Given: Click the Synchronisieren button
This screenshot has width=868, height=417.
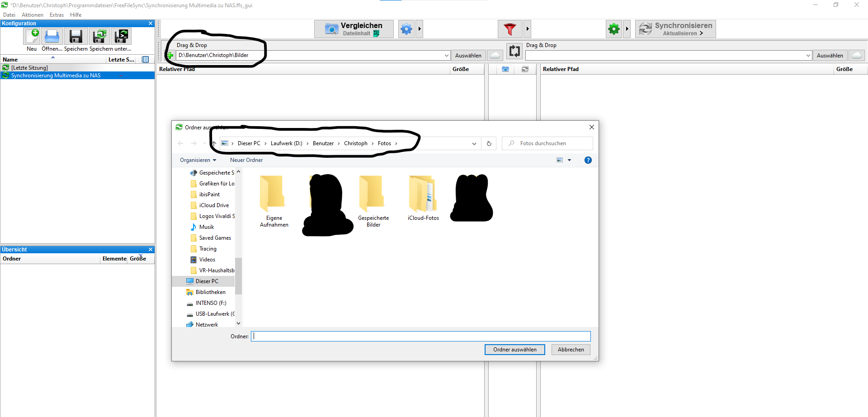Looking at the screenshot, I should click(x=675, y=29).
